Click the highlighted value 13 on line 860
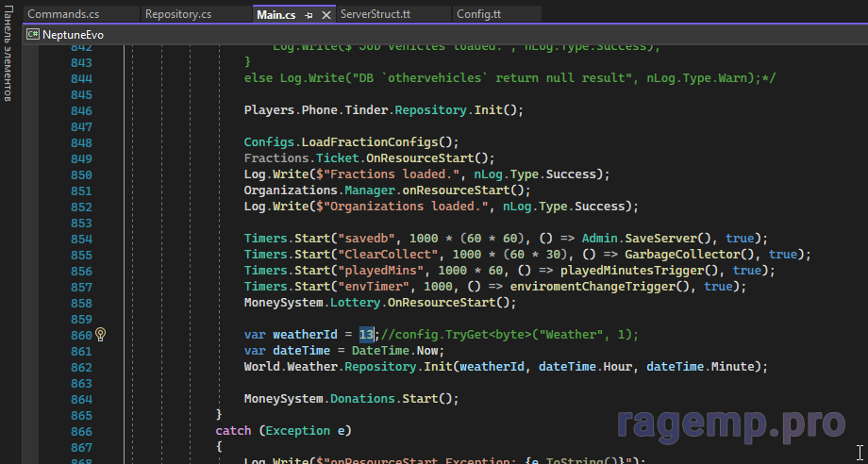868x464 pixels. click(x=366, y=335)
